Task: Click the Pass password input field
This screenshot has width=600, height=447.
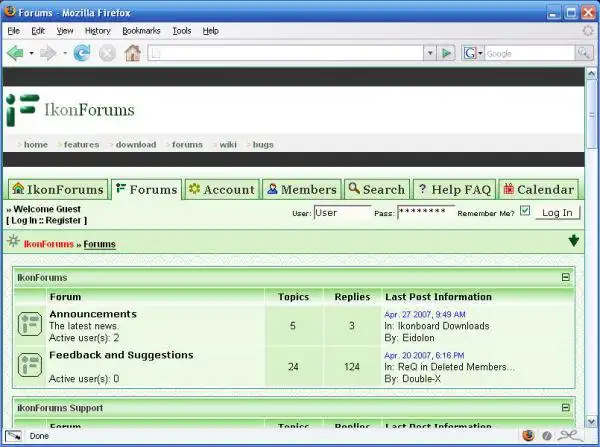Action: tap(426, 213)
